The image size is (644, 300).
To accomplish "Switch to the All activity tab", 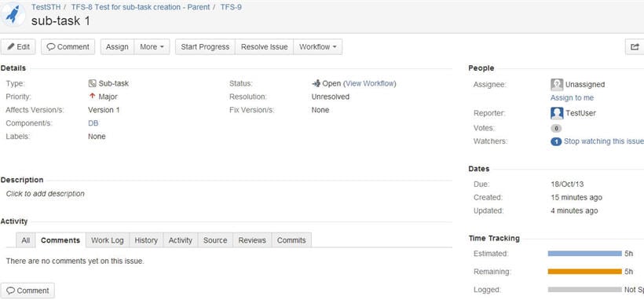I will 25,240.
